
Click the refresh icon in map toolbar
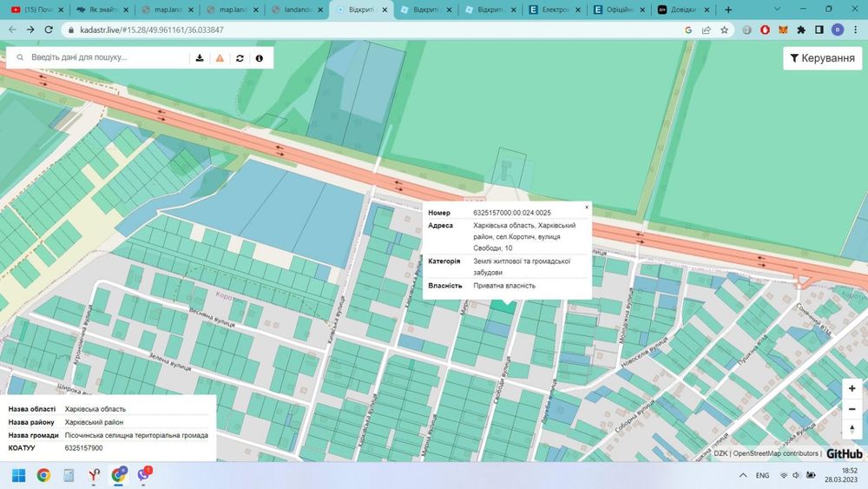240,58
